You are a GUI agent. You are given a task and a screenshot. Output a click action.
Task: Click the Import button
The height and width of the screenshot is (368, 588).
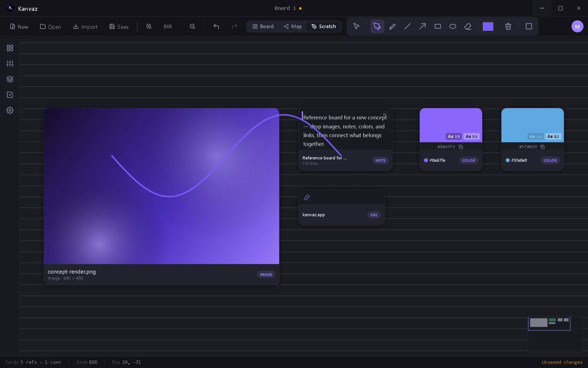tap(85, 27)
